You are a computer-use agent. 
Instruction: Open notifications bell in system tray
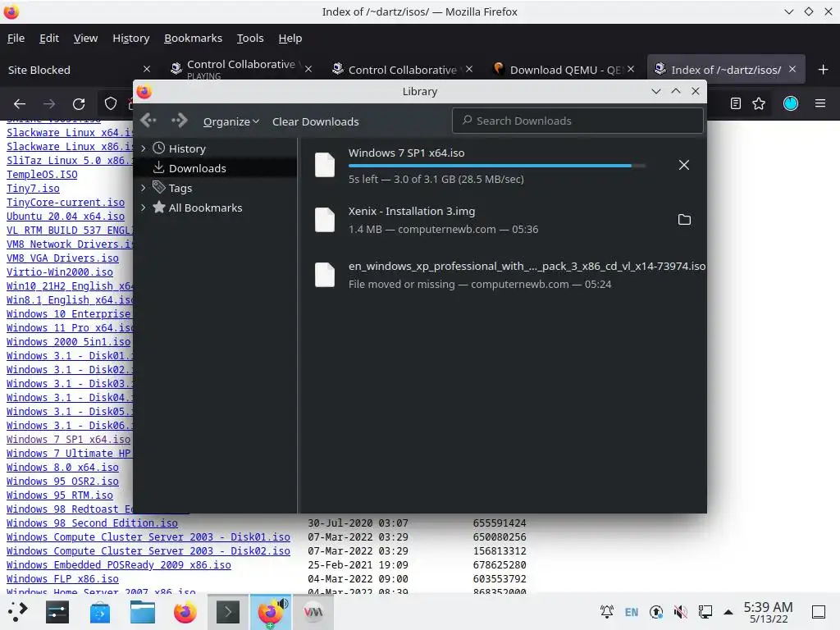click(x=607, y=612)
